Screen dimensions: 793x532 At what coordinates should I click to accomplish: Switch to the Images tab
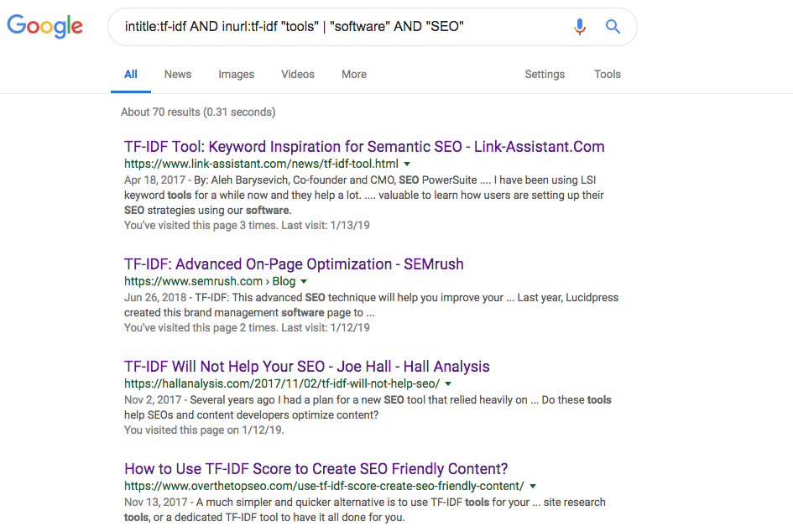[236, 74]
